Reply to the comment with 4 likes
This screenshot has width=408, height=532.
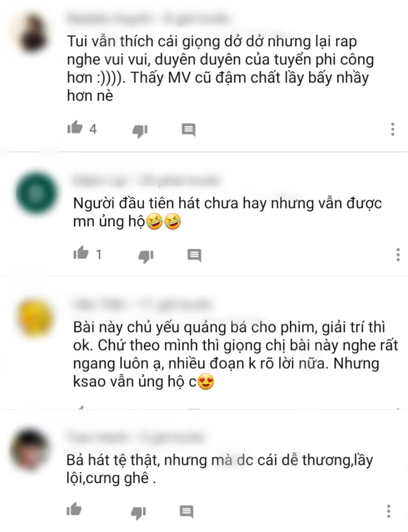[189, 130]
